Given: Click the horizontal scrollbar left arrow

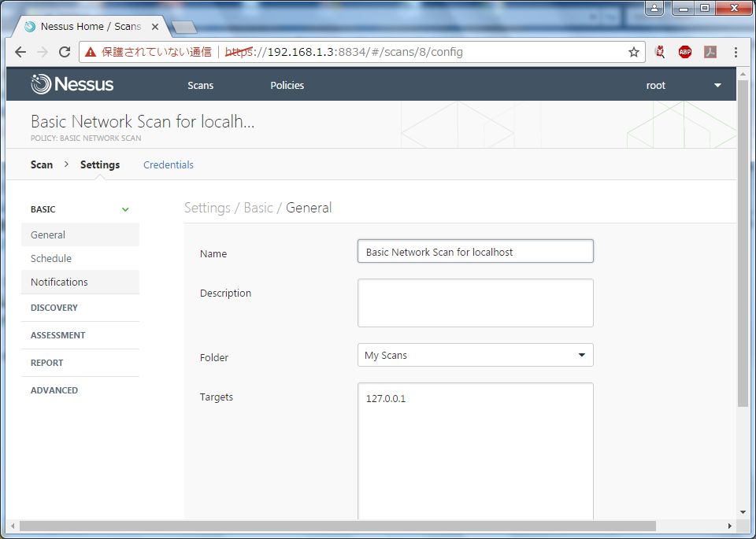Looking at the screenshot, I should (13, 526).
